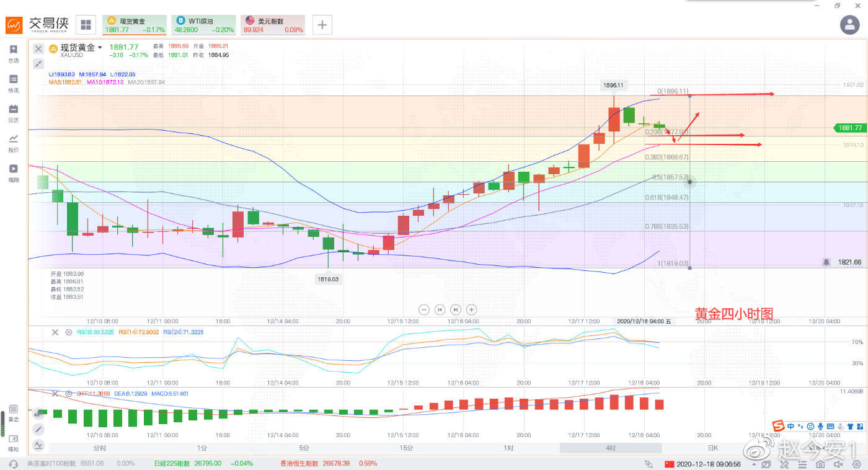Click the grid layout icon beside the logo
This screenshot has height=470, width=868.
point(86,25)
